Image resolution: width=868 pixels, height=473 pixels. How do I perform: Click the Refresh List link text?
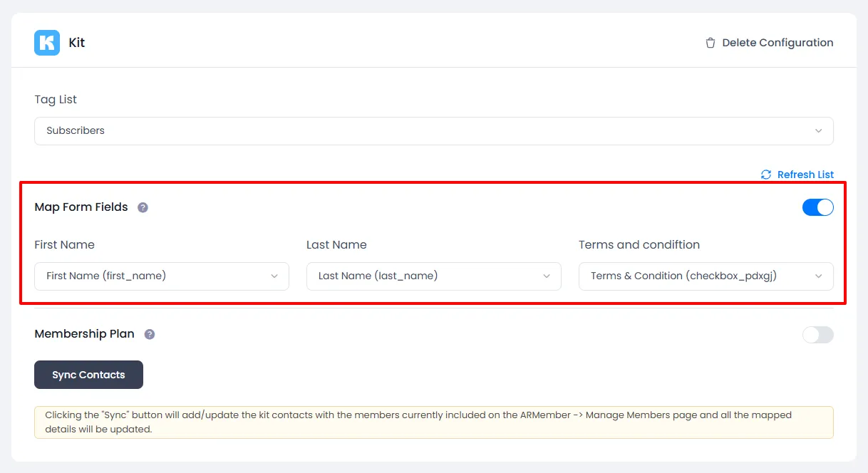[x=805, y=175]
